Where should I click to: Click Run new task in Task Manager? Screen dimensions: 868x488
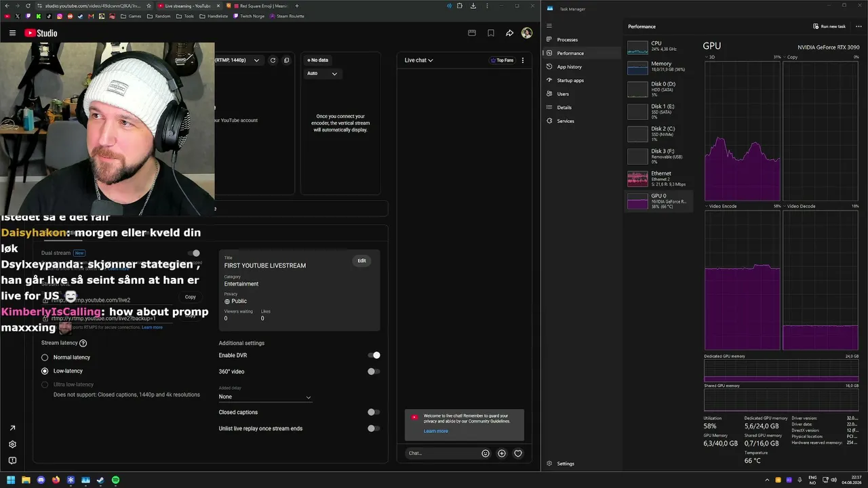click(829, 26)
